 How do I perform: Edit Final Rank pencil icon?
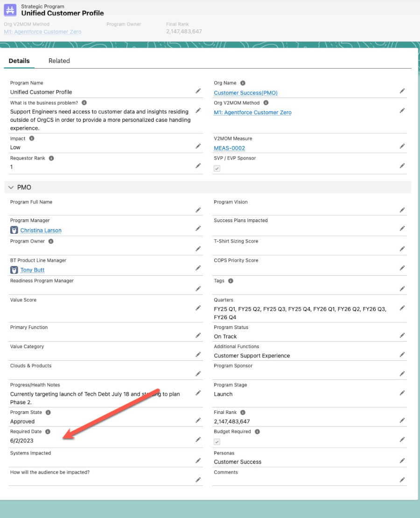[x=402, y=420]
